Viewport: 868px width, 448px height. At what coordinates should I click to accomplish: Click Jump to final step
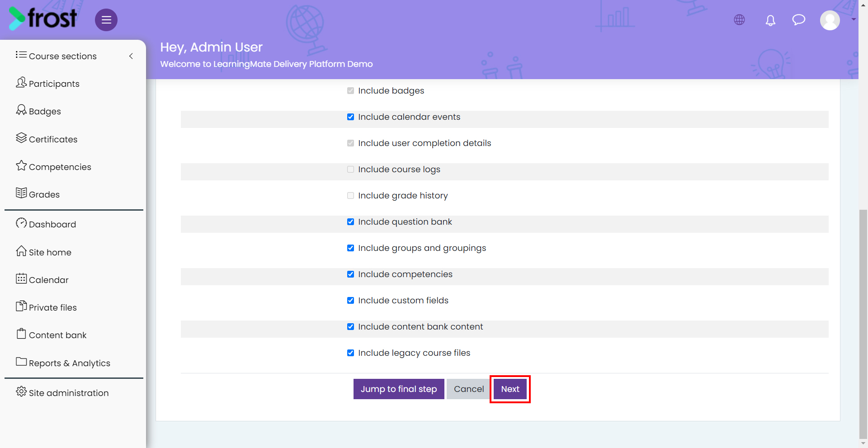399,389
